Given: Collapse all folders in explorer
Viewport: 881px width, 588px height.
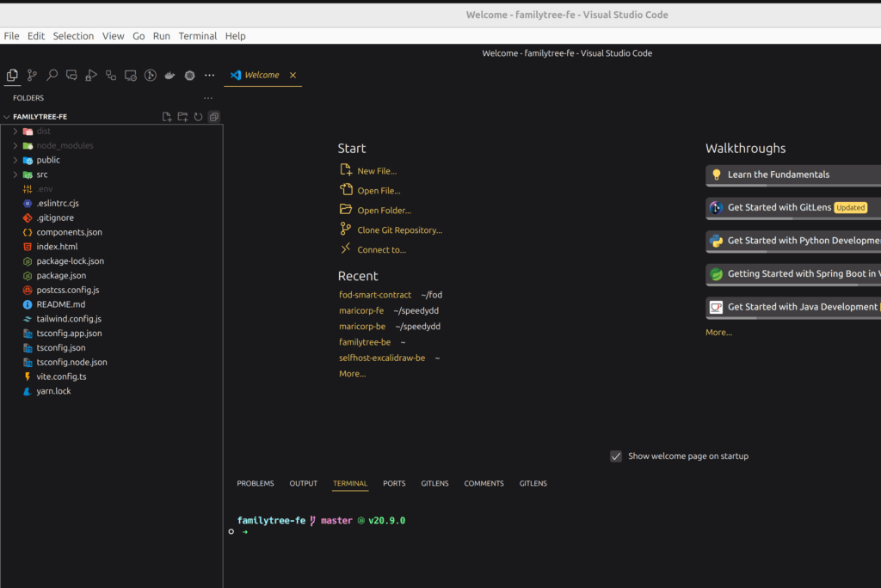Looking at the screenshot, I should pyautogui.click(x=214, y=117).
